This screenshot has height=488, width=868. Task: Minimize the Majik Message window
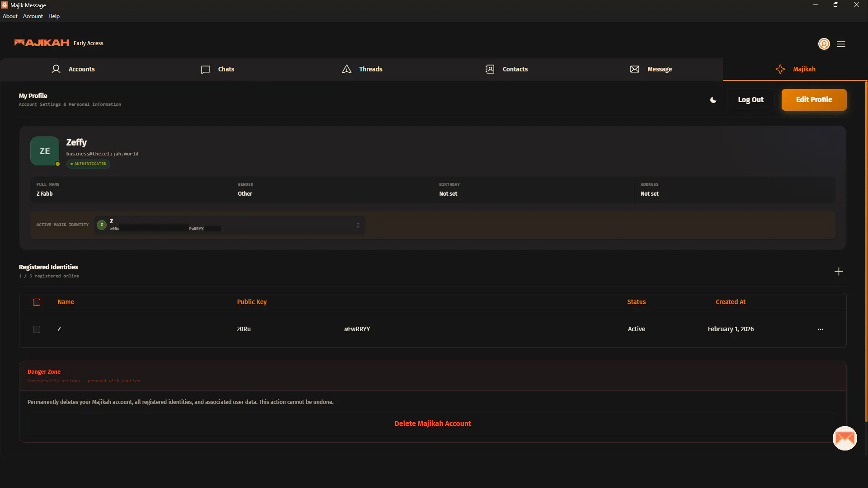pyautogui.click(x=815, y=5)
